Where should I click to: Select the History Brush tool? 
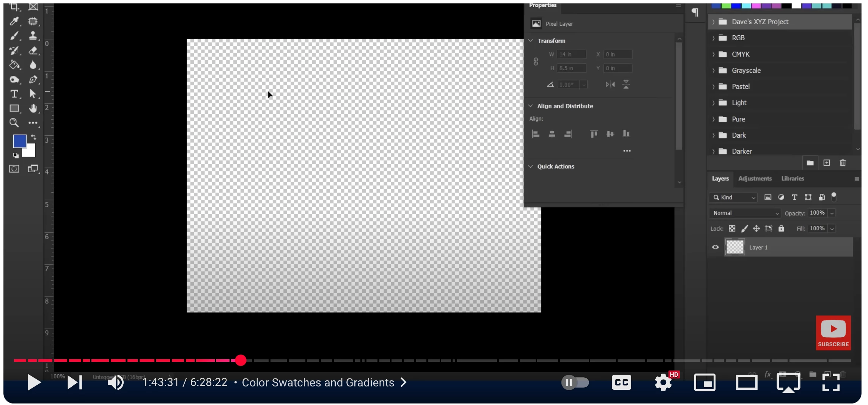click(x=14, y=50)
